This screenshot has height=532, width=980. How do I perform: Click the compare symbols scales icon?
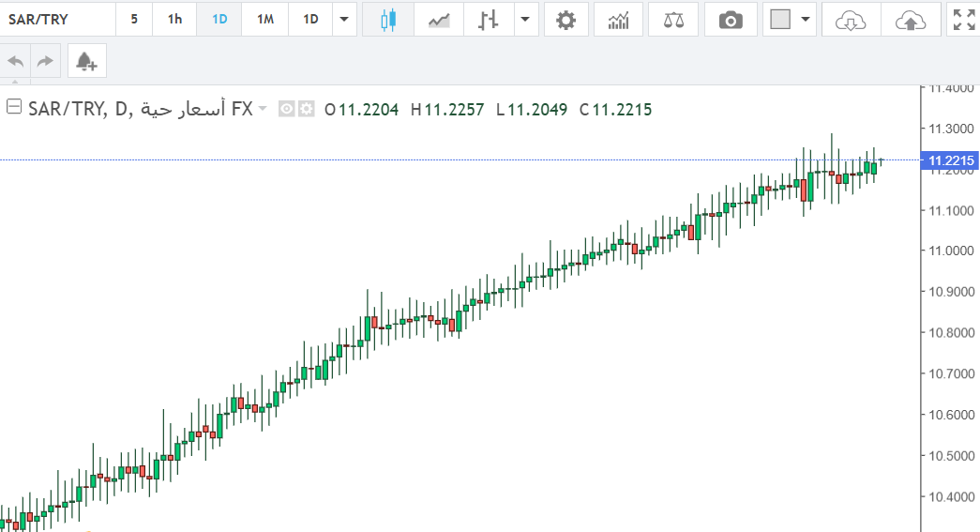673,20
